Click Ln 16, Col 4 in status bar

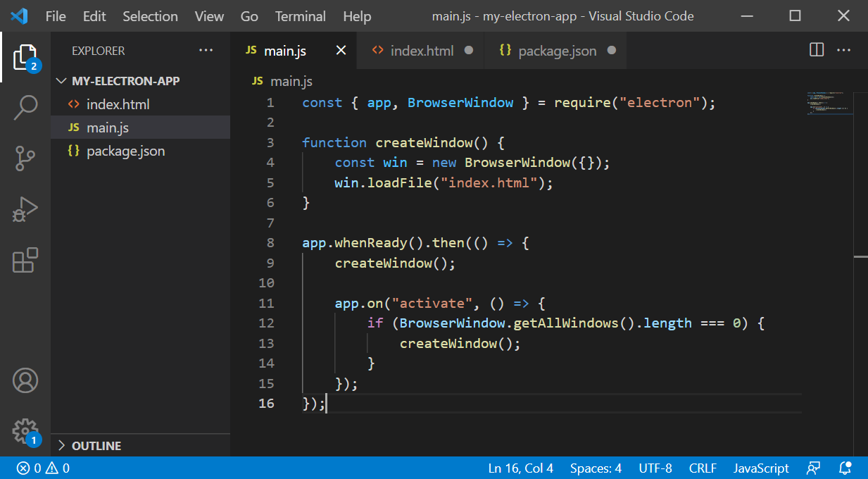point(521,468)
